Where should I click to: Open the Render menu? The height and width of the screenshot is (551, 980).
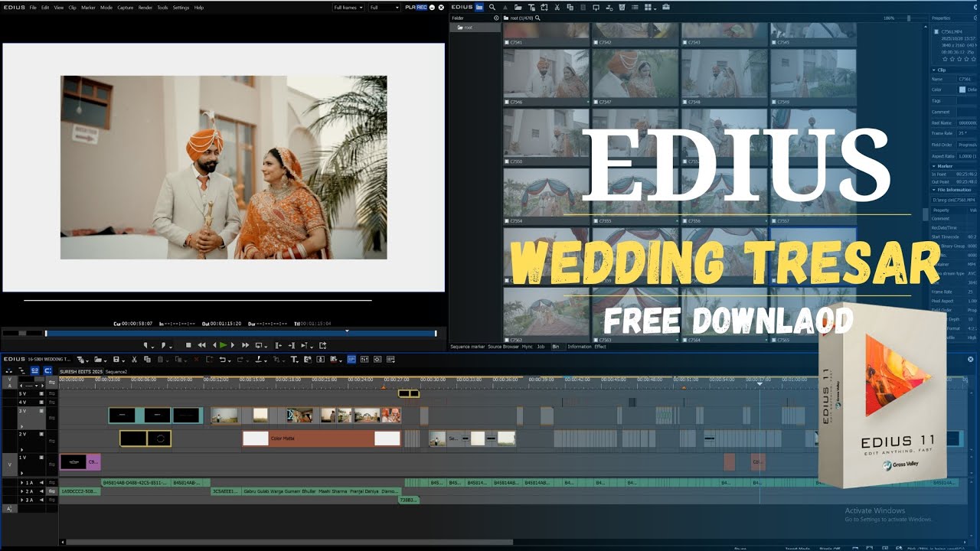tap(145, 7)
